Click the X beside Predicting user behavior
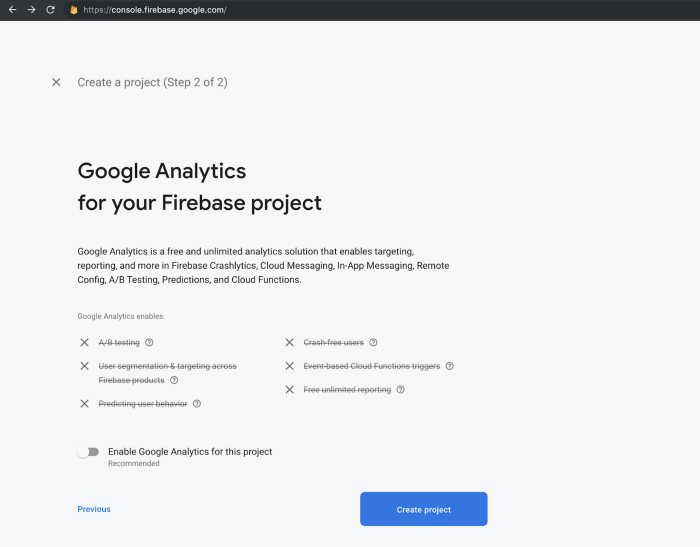 tap(85, 404)
